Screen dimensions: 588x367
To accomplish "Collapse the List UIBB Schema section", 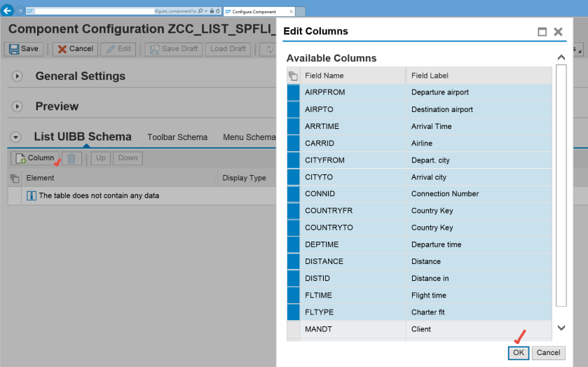I will [16, 137].
